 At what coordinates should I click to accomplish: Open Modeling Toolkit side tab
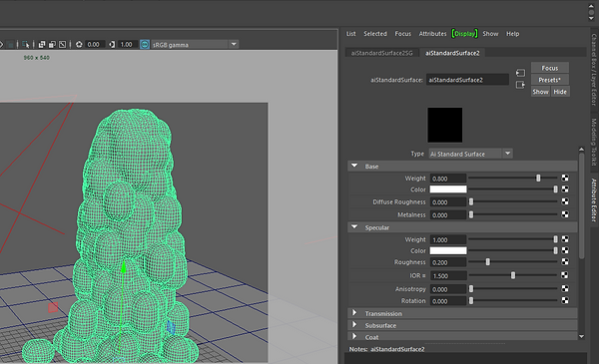click(594, 142)
